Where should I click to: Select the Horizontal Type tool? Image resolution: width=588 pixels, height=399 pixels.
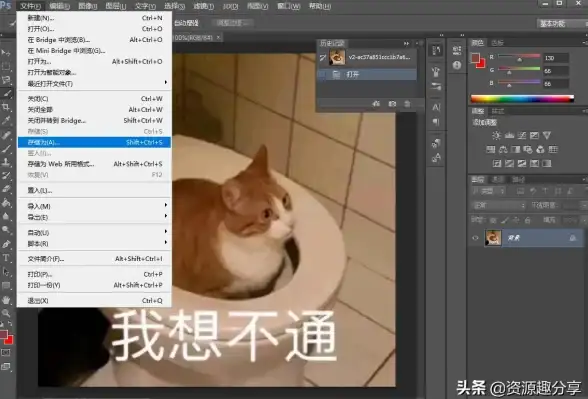click(x=6, y=258)
